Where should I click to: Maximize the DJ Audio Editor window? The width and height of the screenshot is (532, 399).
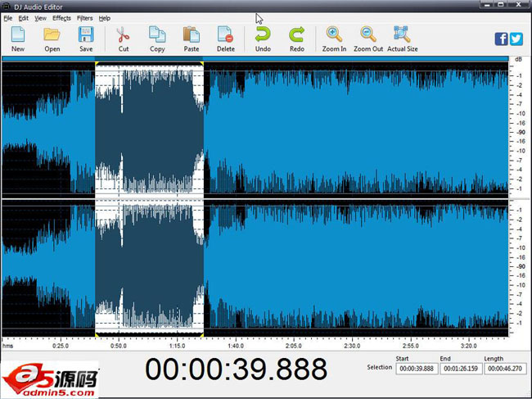click(x=501, y=4)
